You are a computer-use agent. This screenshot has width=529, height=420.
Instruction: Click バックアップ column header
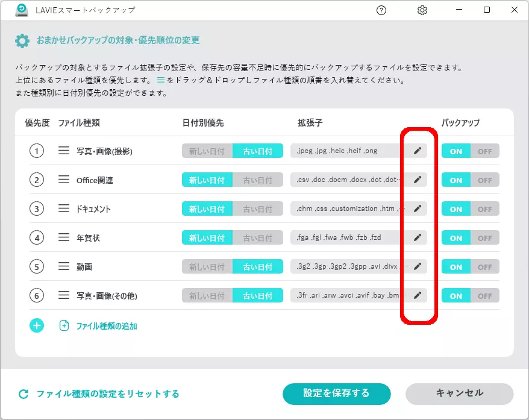coord(461,123)
